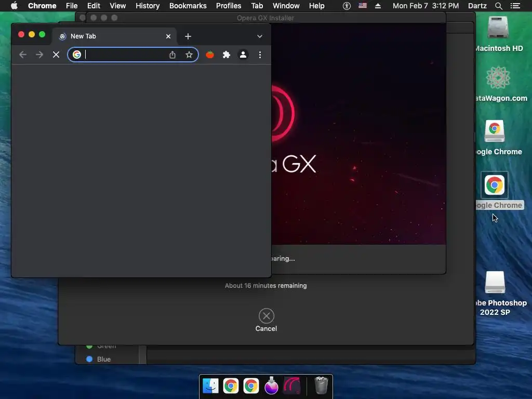
Task: Select the New Tab tab
Action: (114, 36)
